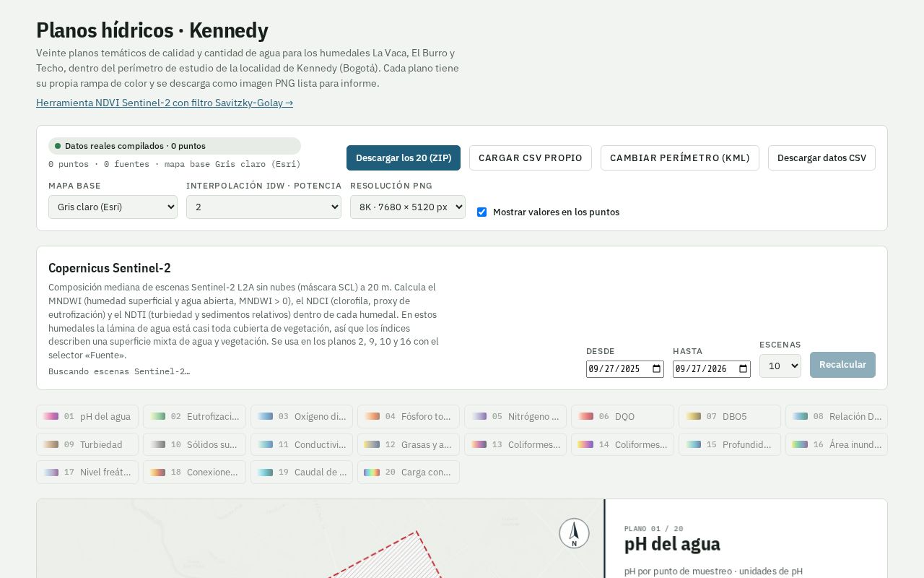This screenshot has width=924, height=578.
Task: Click the Planos hídricos · Kennedy title
Action: (152, 30)
